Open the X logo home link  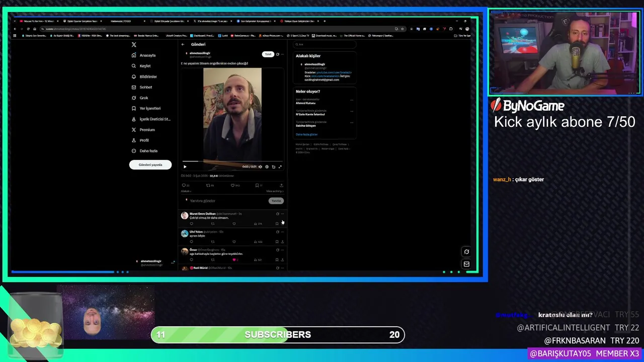pyautogui.click(x=134, y=45)
